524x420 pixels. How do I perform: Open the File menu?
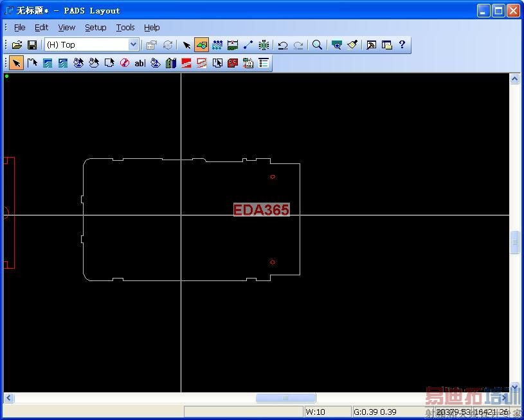click(19, 28)
